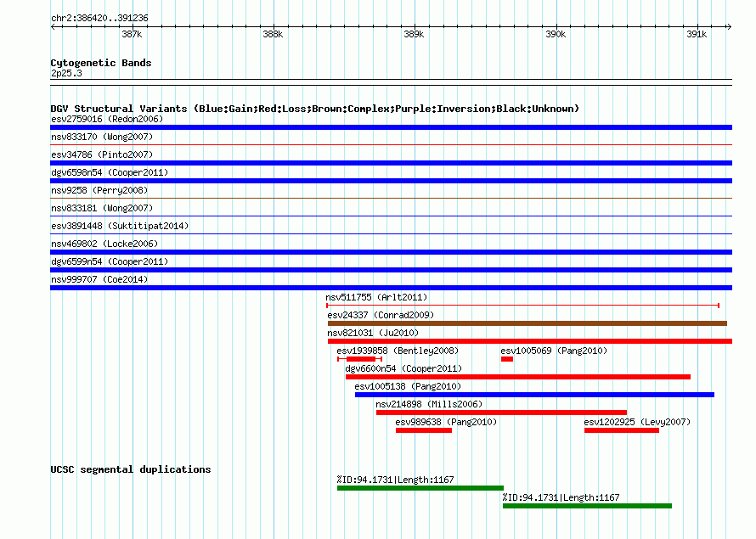Click the 388k ruler tick label
Viewport: 756px width, 539px height.
coord(273,34)
